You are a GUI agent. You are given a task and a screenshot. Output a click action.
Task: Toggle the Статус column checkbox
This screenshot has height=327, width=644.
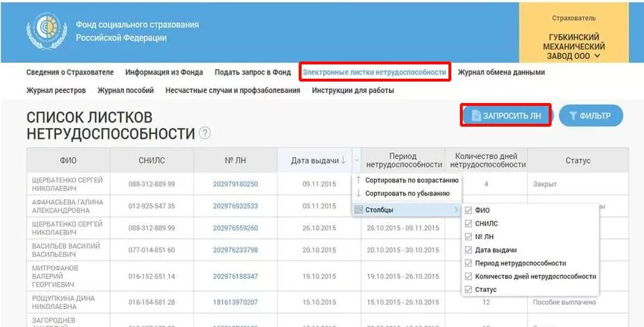(468, 289)
